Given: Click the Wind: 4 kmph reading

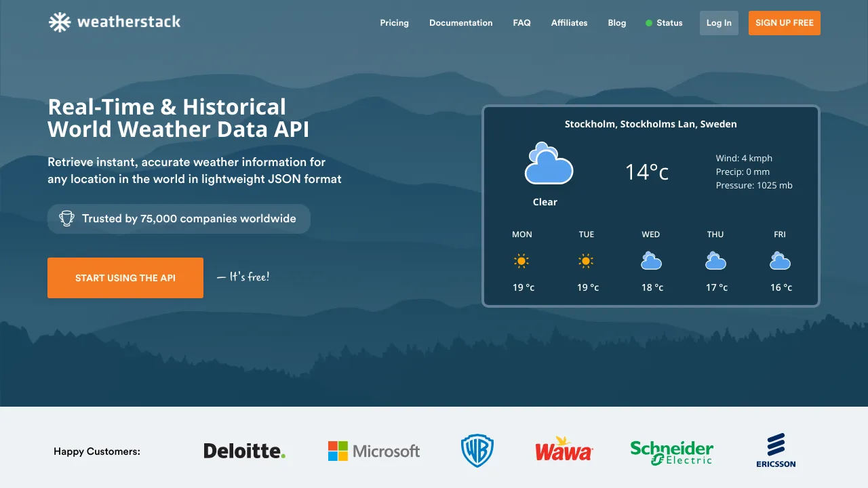Looking at the screenshot, I should click(744, 158).
